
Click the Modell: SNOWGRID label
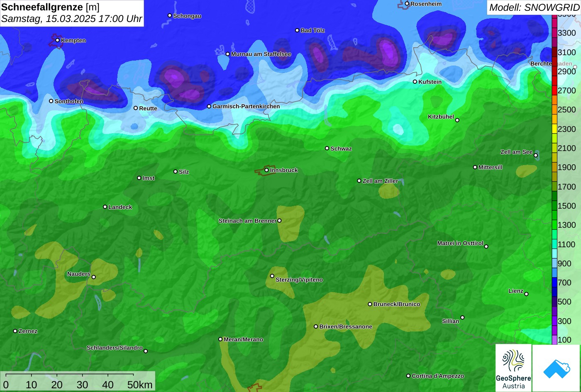pos(534,7)
